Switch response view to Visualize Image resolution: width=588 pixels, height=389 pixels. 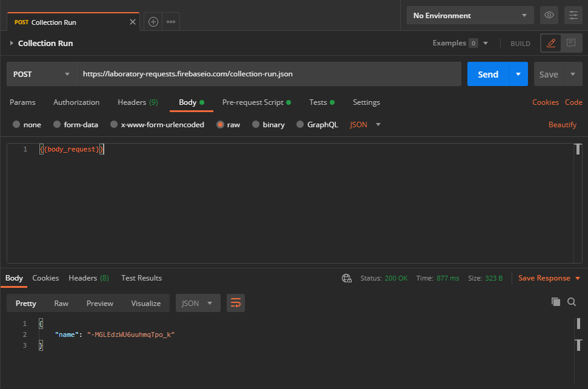(146, 303)
